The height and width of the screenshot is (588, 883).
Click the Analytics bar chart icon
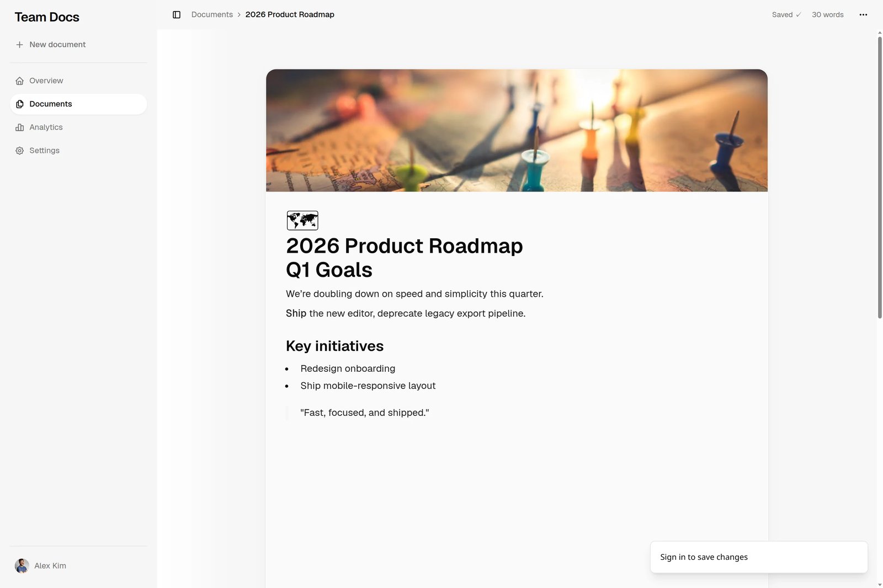pyautogui.click(x=19, y=127)
